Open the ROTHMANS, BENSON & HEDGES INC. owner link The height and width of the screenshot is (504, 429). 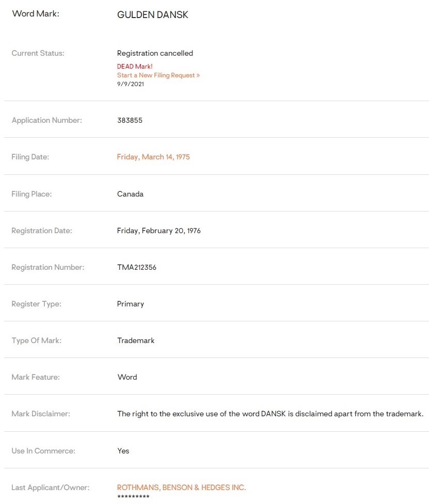(181, 487)
